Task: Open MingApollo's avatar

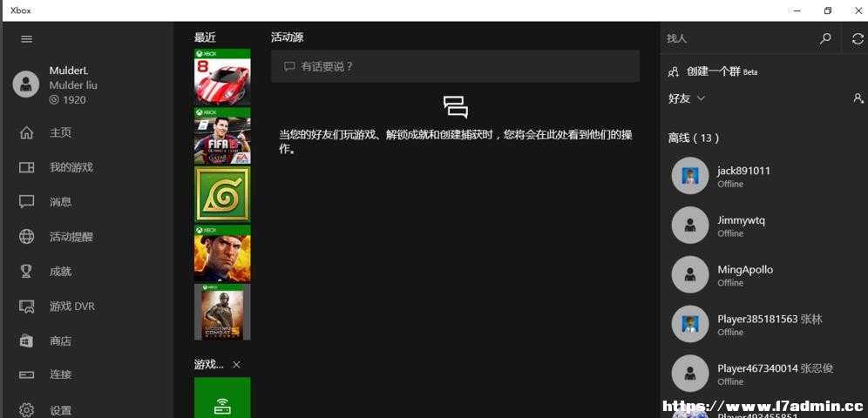Action: tap(689, 275)
